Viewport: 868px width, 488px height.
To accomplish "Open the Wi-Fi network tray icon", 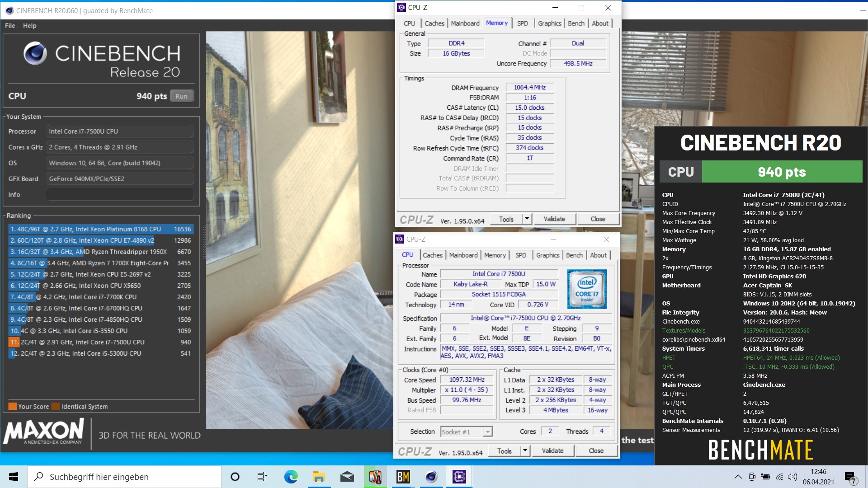I will [779, 477].
